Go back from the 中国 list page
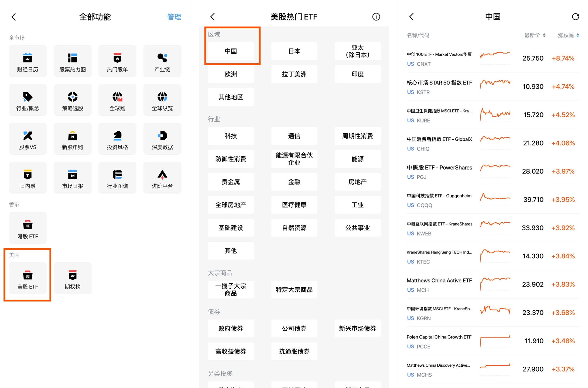This screenshot has height=388, width=588. [411, 17]
